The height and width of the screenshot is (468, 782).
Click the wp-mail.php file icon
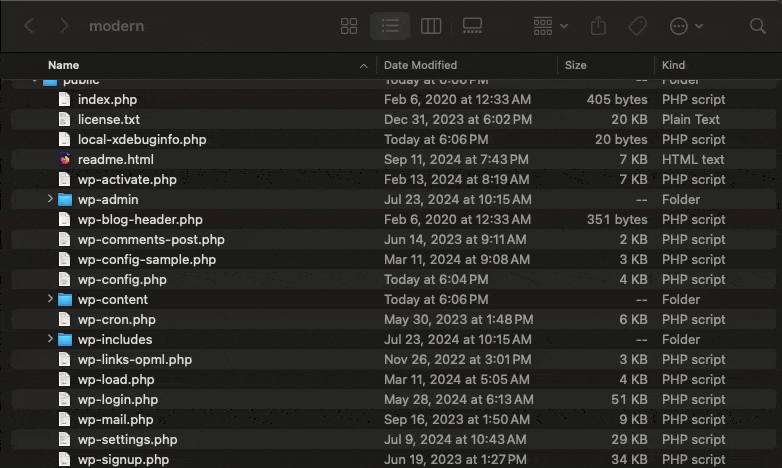pos(64,419)
